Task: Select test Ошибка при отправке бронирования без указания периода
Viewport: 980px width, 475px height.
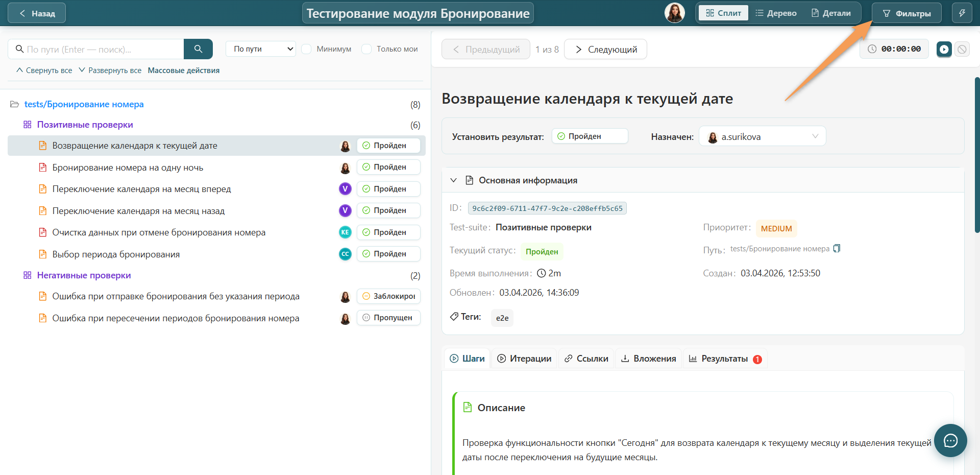Action: click(176, 296)
